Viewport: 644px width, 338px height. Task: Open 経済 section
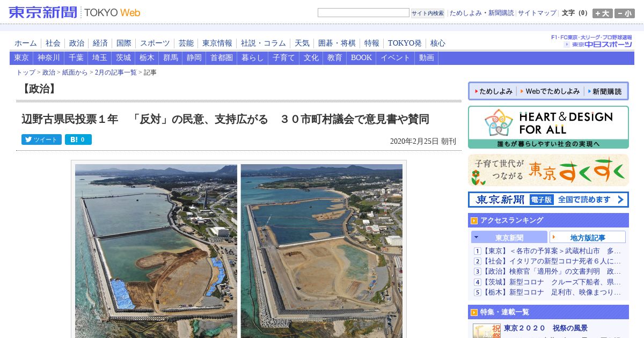tap(100, 43)
